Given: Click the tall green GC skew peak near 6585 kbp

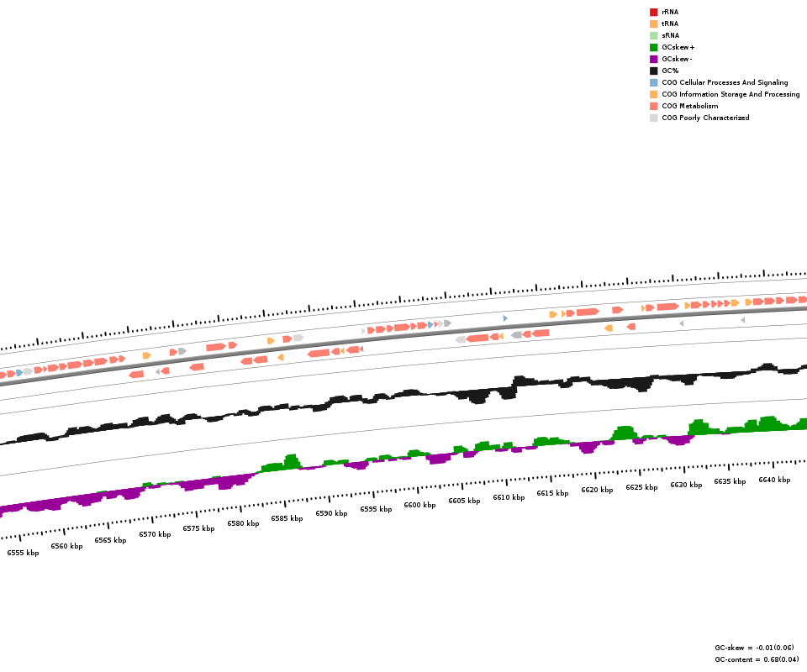Looking at the screenshot, I should coord(292,462).
